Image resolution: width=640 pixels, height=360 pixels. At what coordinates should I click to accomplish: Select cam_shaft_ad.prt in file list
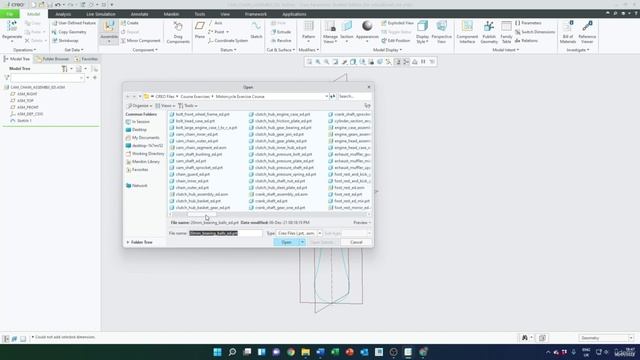(x=188, y=161)
